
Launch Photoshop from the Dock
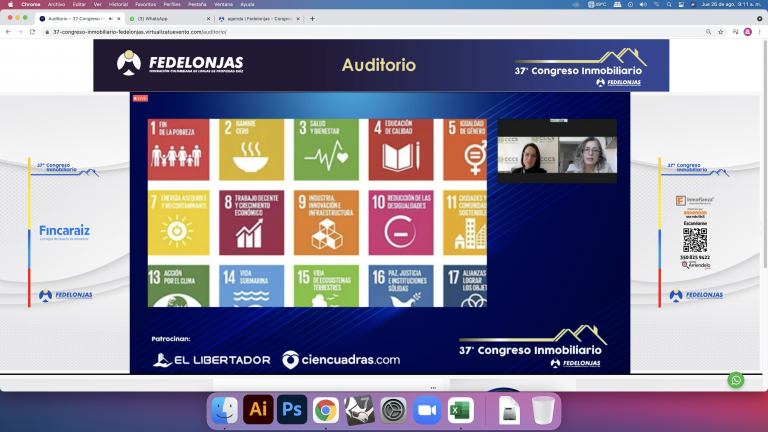[x=292, y=409]
